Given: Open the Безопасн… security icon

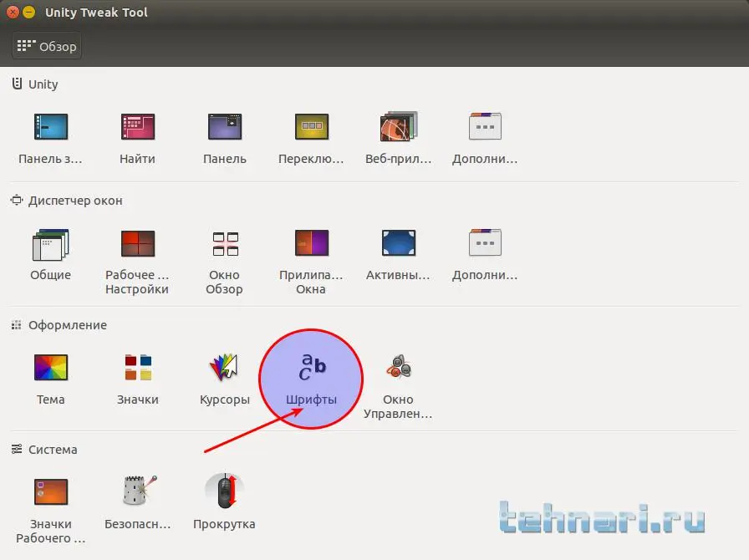Looking at the screenshot, I should tap(139, 491).
